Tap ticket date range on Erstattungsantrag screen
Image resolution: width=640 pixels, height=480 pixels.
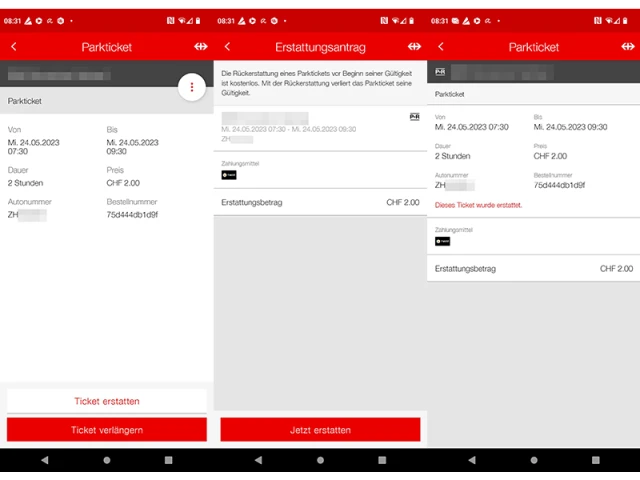coord(289,129)
